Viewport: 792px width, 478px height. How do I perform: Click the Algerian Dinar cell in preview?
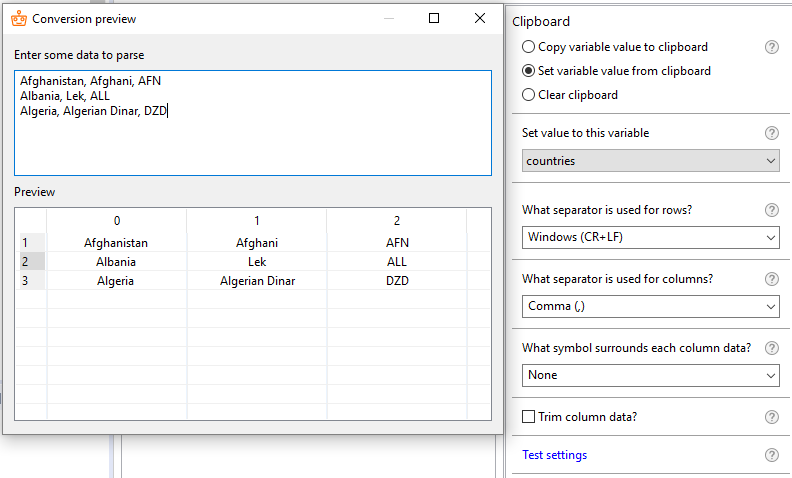tap(257, 281)
